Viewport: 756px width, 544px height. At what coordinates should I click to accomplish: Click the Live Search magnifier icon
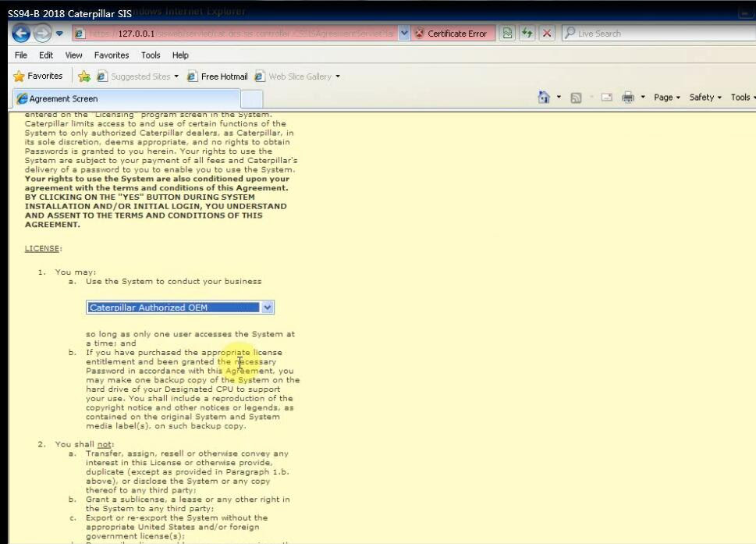tap(570, 33)
